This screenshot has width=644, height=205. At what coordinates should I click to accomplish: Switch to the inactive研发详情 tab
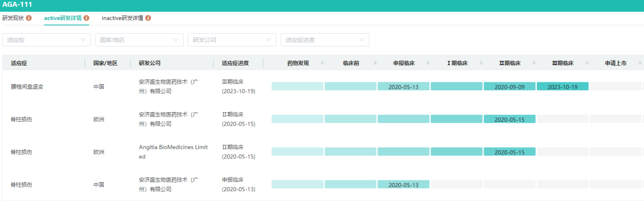[122, 18]
